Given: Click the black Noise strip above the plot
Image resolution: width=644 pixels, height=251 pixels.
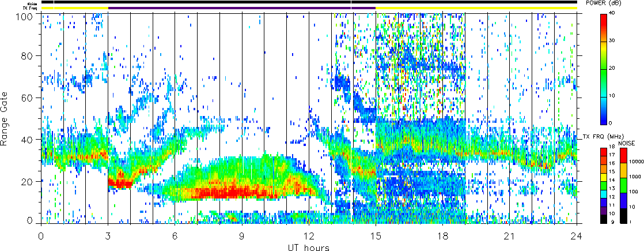Looking at the screenshot, I should pyautogui.click(x=309, y=2).
